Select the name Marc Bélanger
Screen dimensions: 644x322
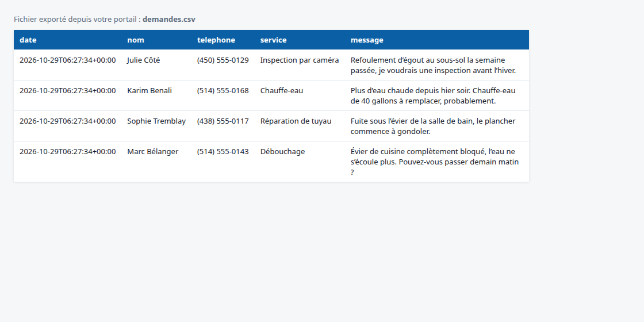click(153, 152)
